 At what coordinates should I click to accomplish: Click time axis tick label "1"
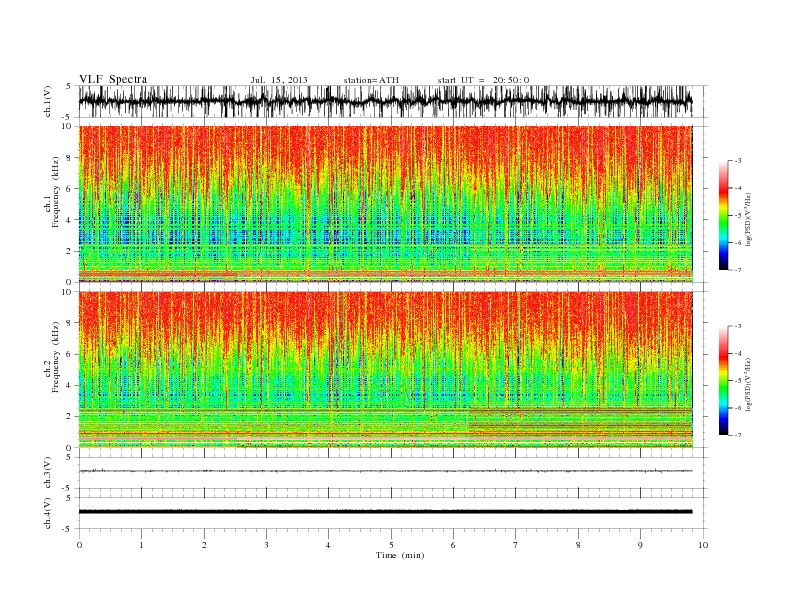[x=141, y=545]
